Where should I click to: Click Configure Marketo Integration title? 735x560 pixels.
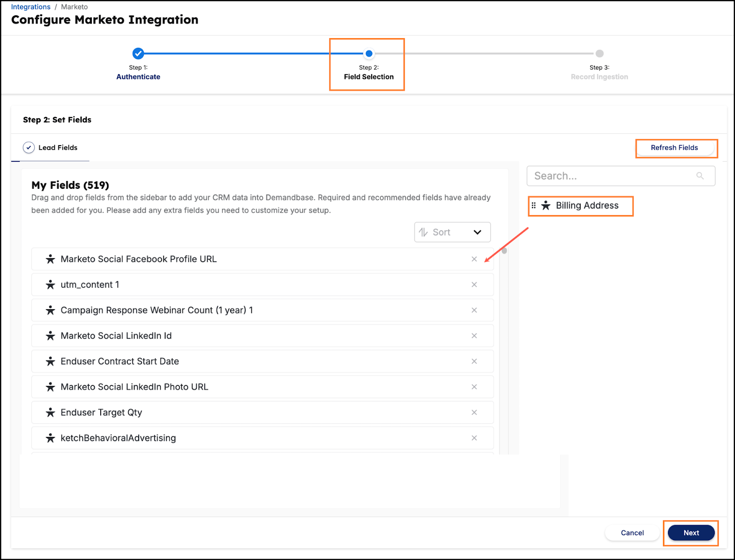(x=105, y=20)
